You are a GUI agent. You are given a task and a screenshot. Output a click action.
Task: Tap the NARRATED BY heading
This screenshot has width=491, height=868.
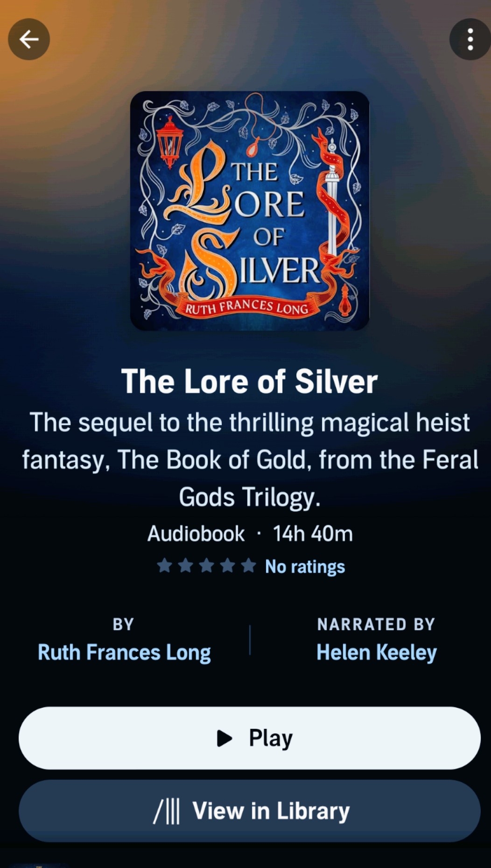tap(376, 624)
